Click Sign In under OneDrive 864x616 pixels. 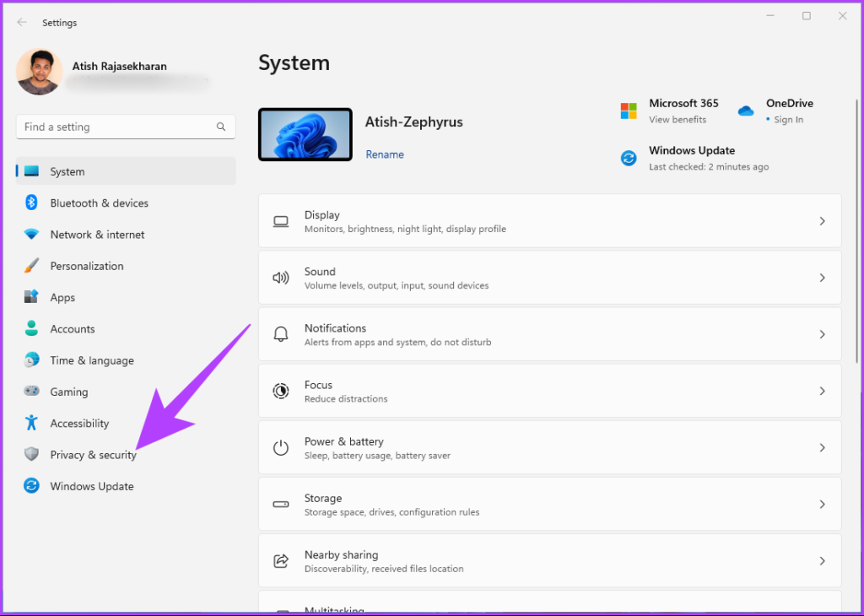[788, 120]
